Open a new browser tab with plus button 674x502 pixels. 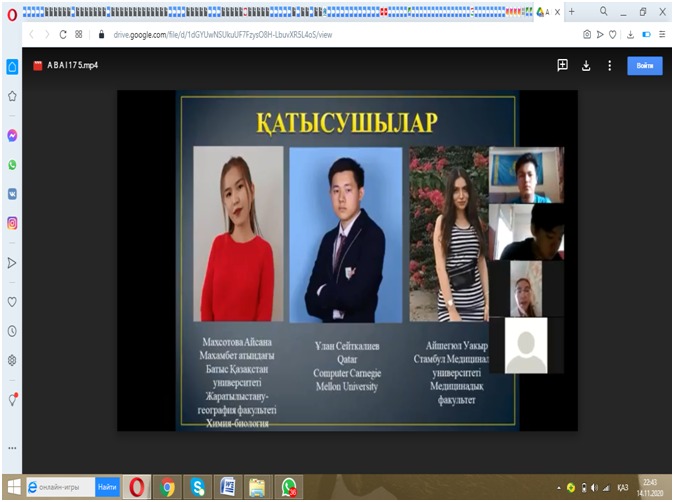[572, 12]
